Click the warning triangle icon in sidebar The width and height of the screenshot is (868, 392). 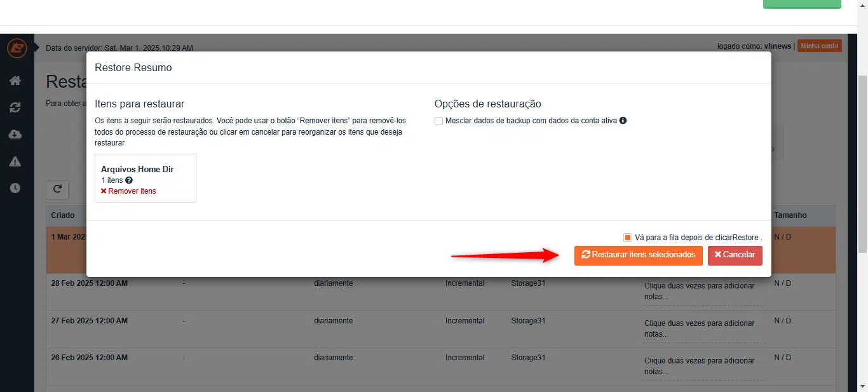pos(15,161)
